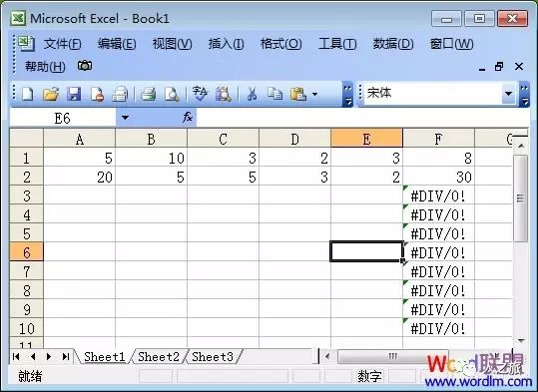This screenshot has width=538, height=392.
Task: Select the #DIV/0! cell in row 10
Action: point(438,328)
